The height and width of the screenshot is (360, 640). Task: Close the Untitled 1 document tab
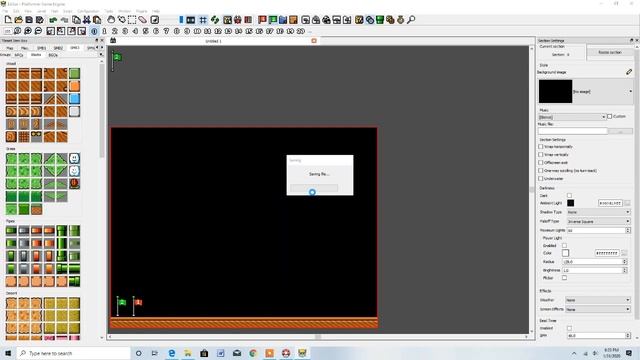pyautogui.click(x=314, y=41)
